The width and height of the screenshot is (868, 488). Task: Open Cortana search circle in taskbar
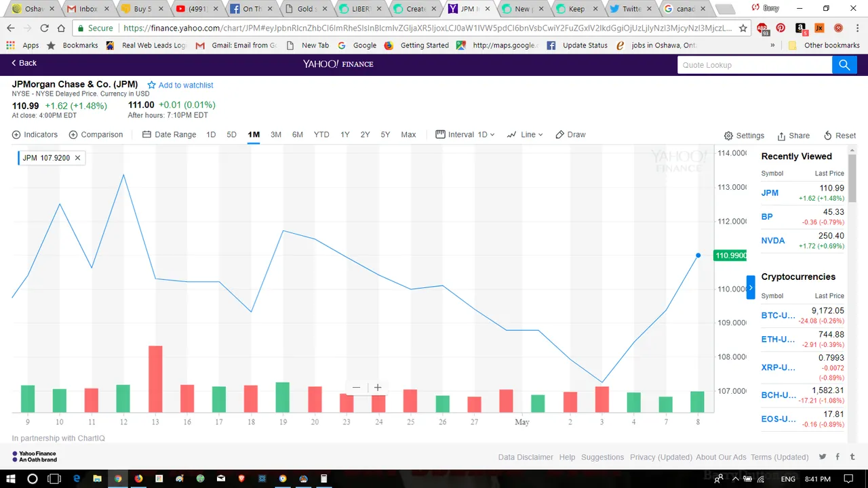[x=32, y=479]
